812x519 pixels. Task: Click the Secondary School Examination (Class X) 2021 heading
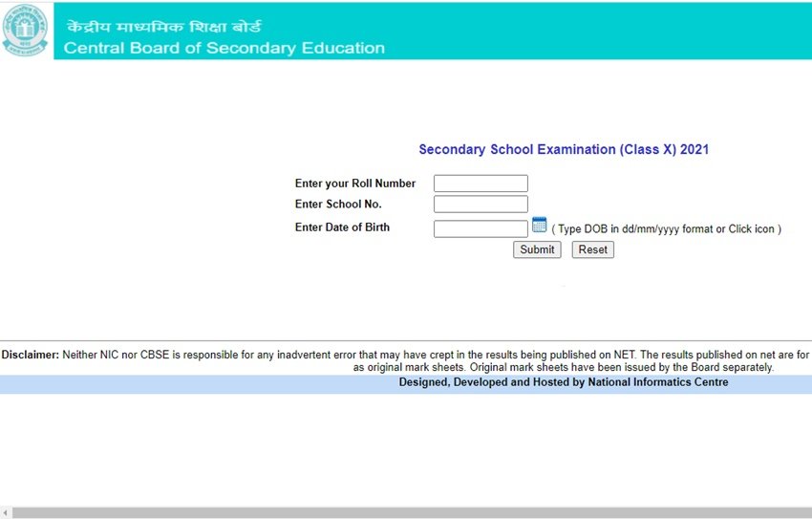[564, 150]
